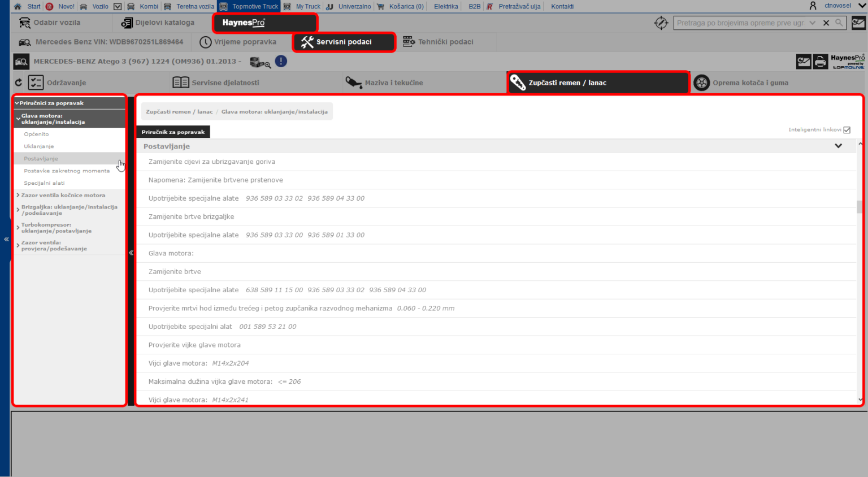Select Postavke zakretnog momenta item
The width and height of the screenshot is (868, 477).
coord(67,171)
